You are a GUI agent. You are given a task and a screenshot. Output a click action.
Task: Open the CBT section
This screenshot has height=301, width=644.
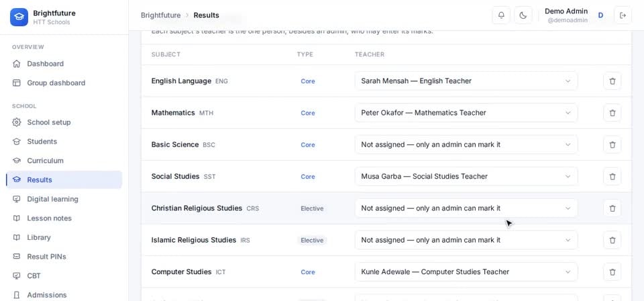pos(64,275)
